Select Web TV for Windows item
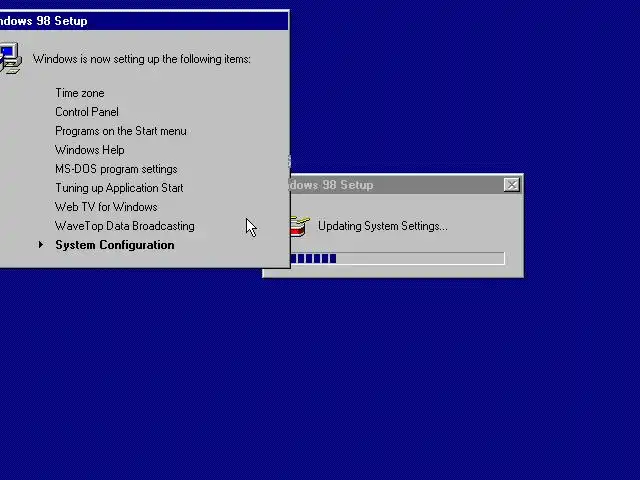 (106, 207)
